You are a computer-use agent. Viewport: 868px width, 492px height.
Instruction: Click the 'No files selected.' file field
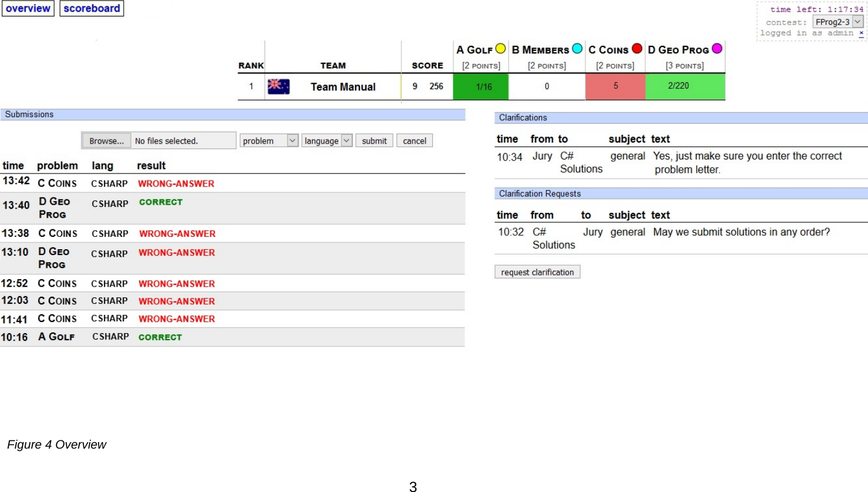point(183,141)
